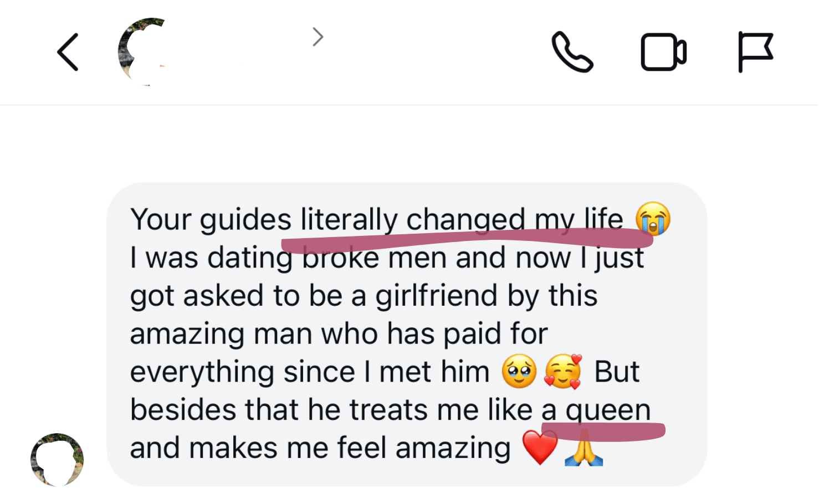Tap the flag icon to flag conversation
The image size is (819, 504).
coord(755,53)
